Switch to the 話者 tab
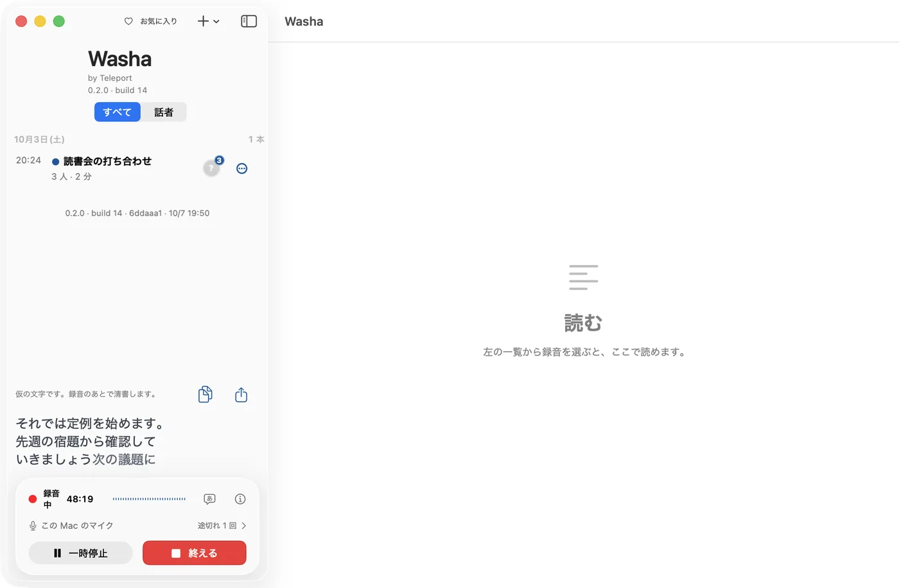899x588 pixels. [x=164, y=112]
